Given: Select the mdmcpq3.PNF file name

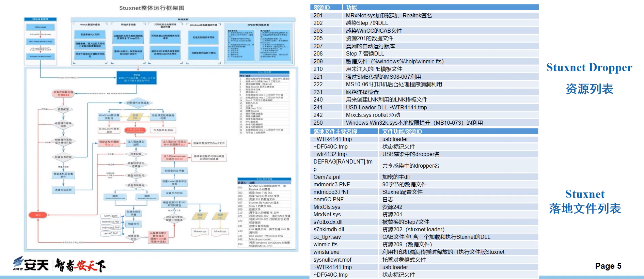Looking at the screenshot, I should coord(331,192).
